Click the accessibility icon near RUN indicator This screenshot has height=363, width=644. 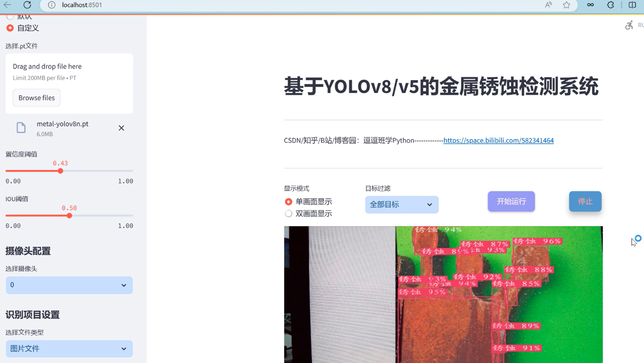pos(629,25)
